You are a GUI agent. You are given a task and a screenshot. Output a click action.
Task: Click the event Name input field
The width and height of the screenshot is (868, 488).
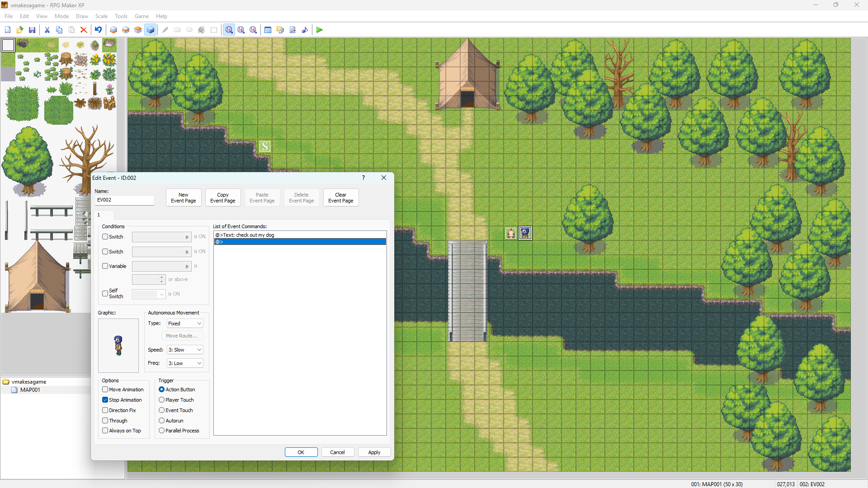[124, 200]
